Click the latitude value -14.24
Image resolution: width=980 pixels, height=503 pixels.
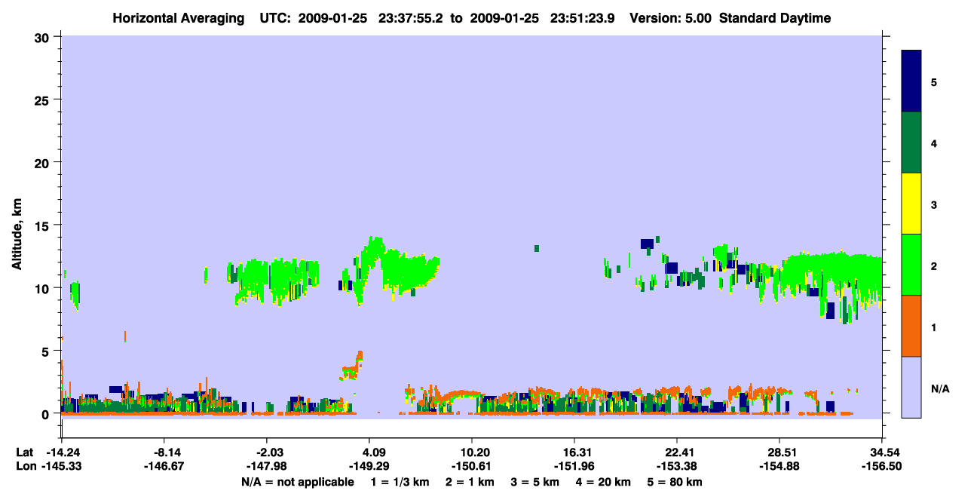pyautogui.click(x=63, y=452)
